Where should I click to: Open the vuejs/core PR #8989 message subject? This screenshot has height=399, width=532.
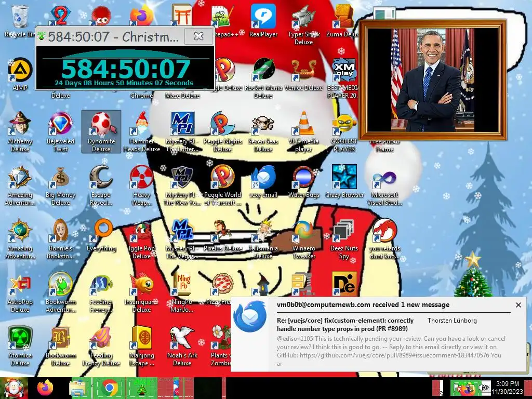click(345, 325)
